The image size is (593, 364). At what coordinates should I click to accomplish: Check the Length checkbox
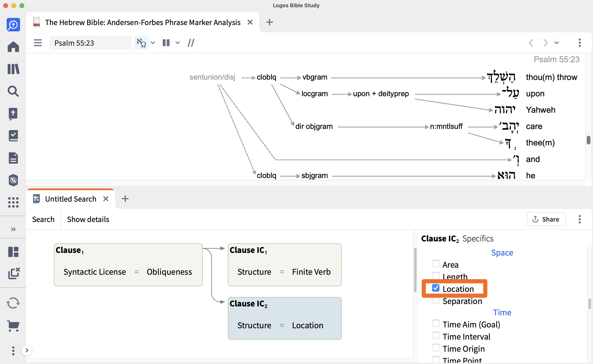pyautogui.click(x=436, y=275)
